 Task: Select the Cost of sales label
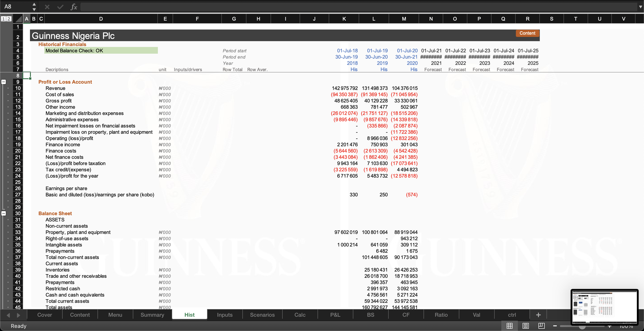coord(60,94)
